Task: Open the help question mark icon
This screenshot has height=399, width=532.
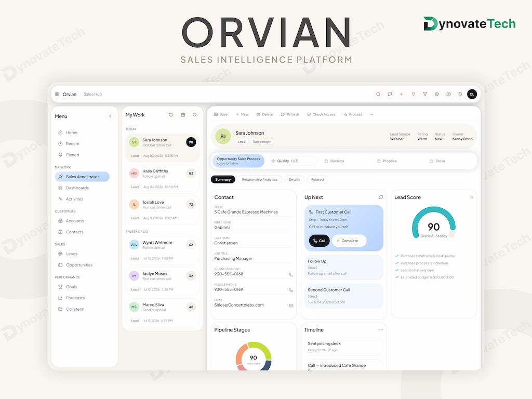Action: pyautogui.click(x=448, y=95)
